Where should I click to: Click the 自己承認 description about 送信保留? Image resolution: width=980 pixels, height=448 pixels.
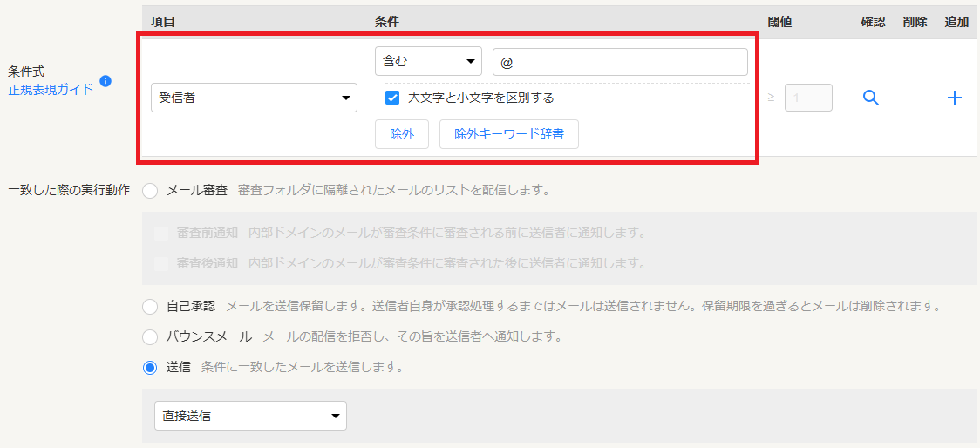(x=583, y=306)
